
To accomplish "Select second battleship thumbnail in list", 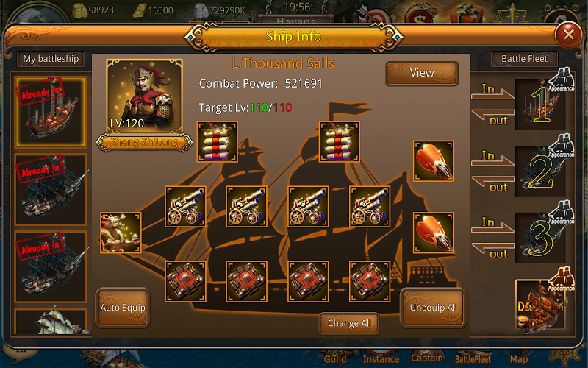I will (x=51, y=189).
